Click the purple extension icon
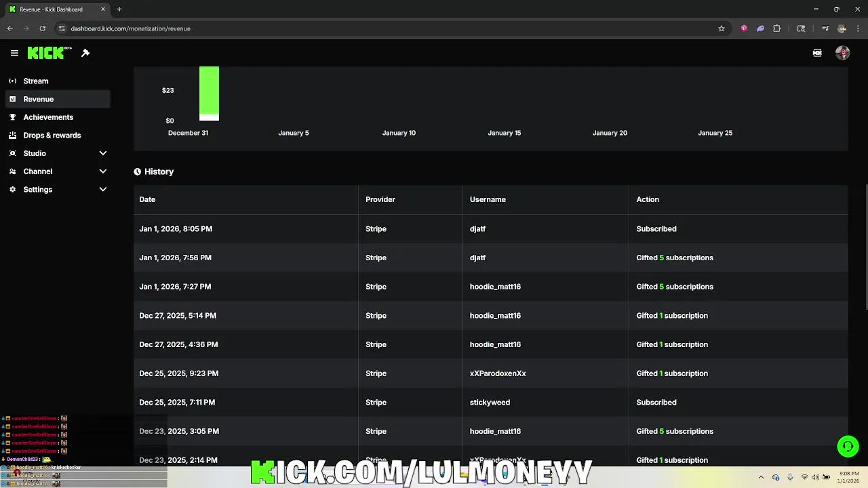The width and height of the screenshot is (868, 488). coord(760,28)
